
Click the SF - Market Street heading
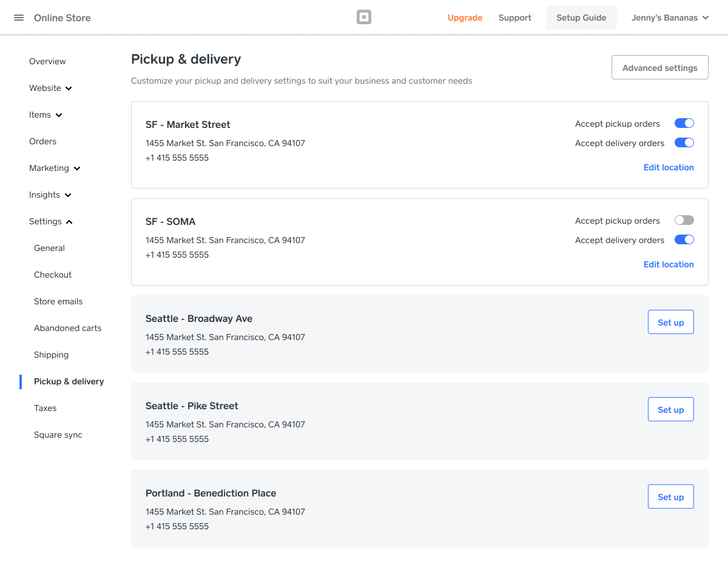click(188, 124)
